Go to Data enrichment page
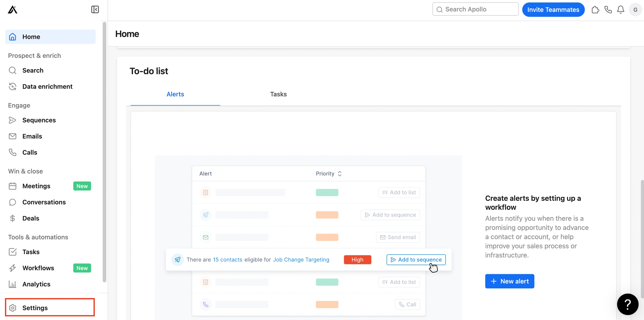Image resolution: width=644 pixels, height=320 pixels. point(47,87)
